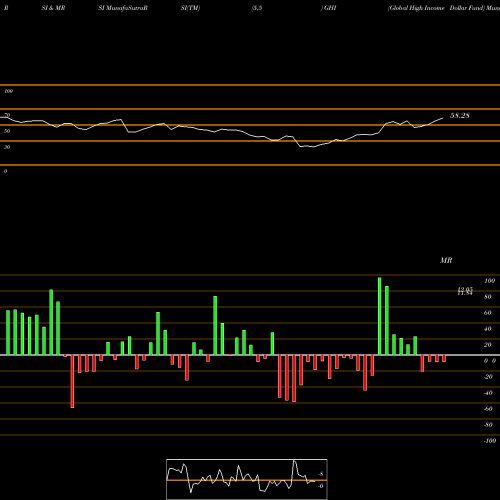Click the MR axis label -80
Viewport: 500px width, 500px height.
488,425
